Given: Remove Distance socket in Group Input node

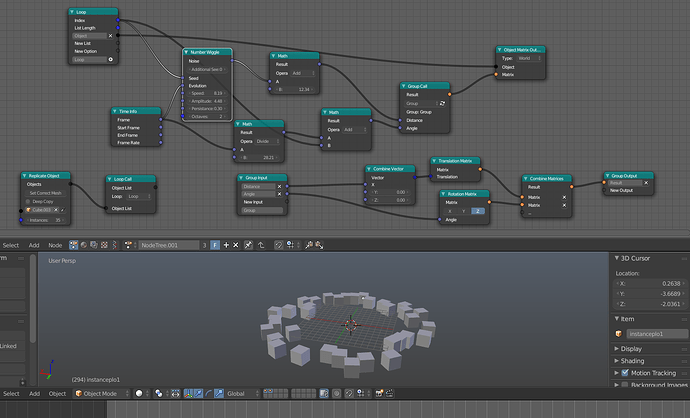Looking at the screenshot, I should pyautogui.click(x=279, y=187).
